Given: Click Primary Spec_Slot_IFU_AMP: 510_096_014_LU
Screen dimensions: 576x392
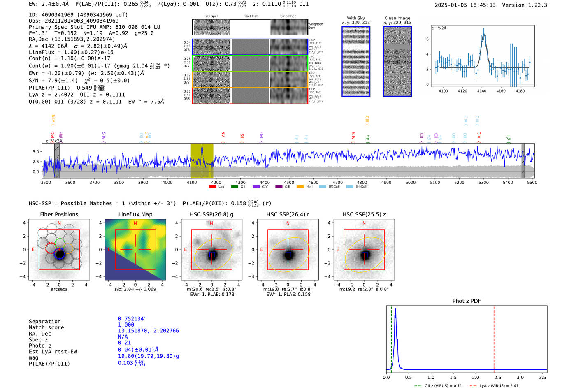Looking at the screenshot, I should click(95, 27).
